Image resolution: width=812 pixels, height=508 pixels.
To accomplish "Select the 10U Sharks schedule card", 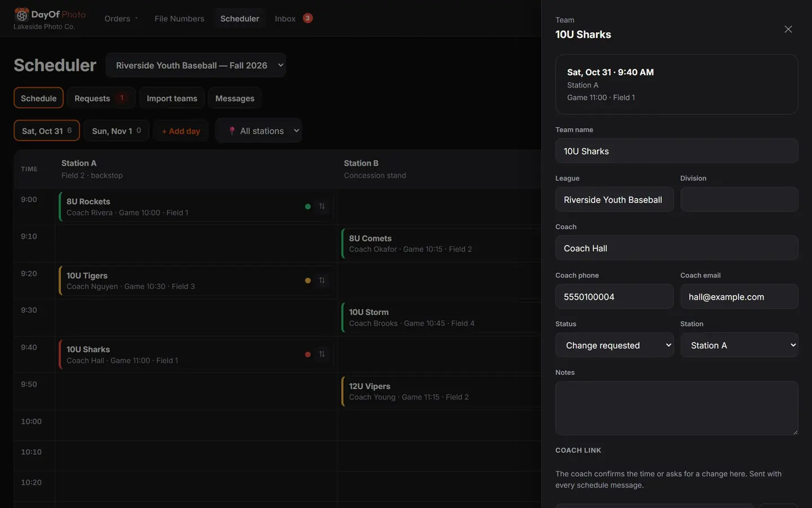I will pos(196,354).
